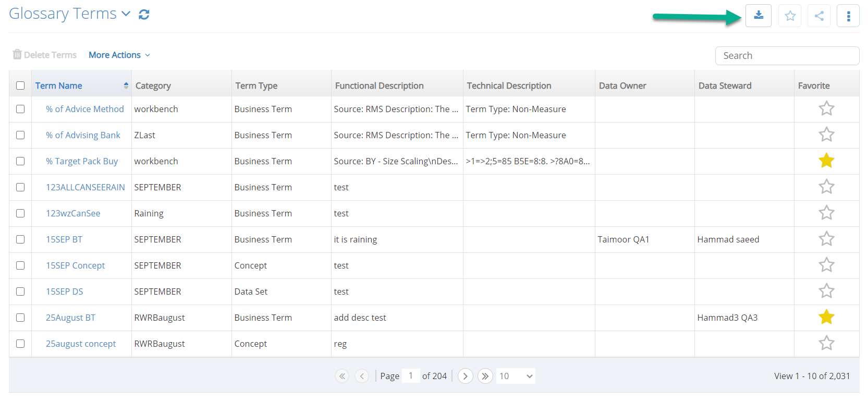This screenshot has height=401, width=868.
Task: Go to the first page
Action: 342,376
